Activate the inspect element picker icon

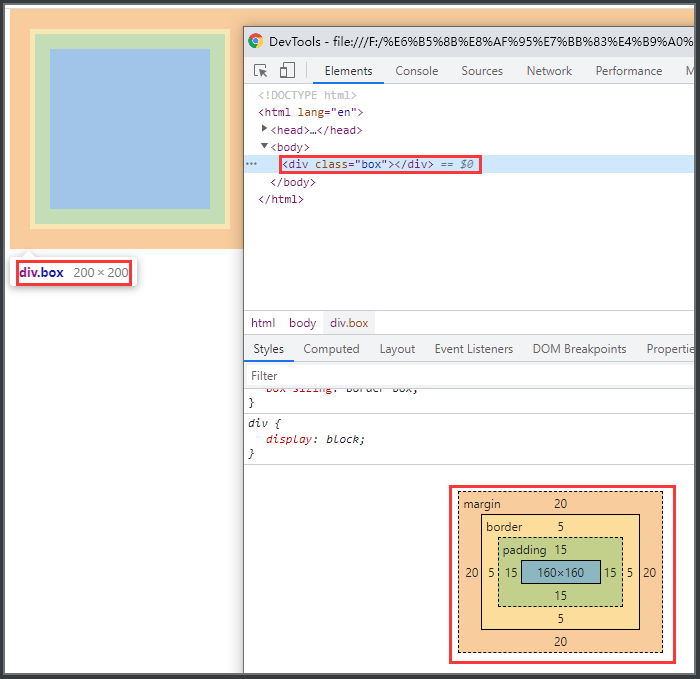coord(260,71)
